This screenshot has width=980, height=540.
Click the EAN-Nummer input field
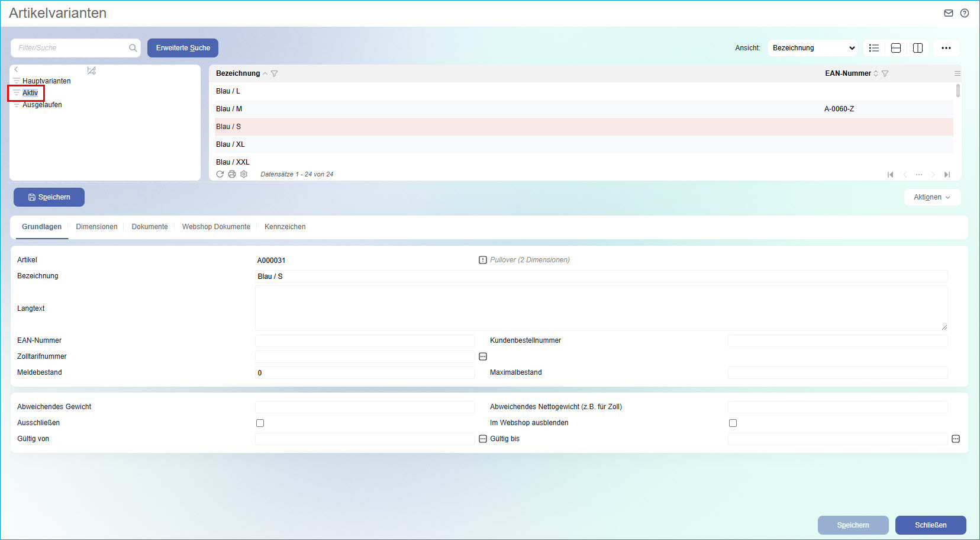365,340
